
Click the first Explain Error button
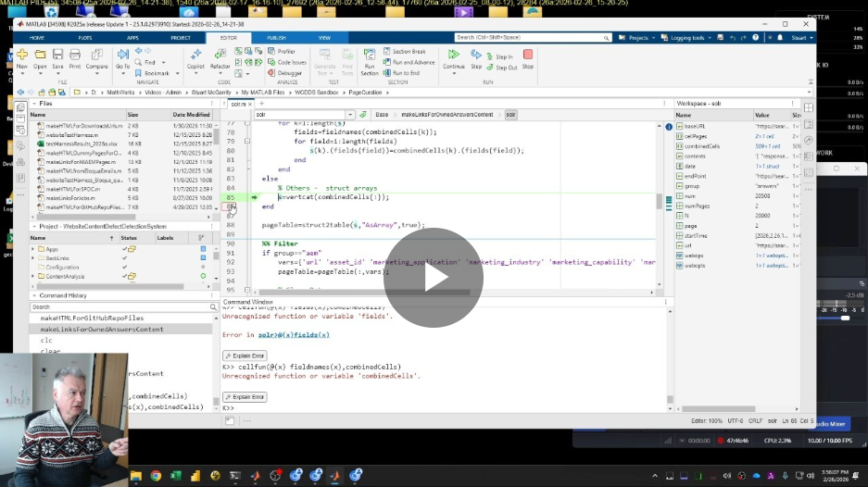pyautogui.click(x=245, y=356)
